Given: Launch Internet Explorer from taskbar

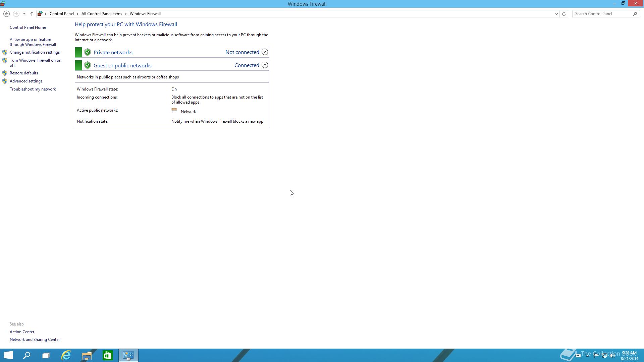Looking at the screenshot, I should click(66, 355).
